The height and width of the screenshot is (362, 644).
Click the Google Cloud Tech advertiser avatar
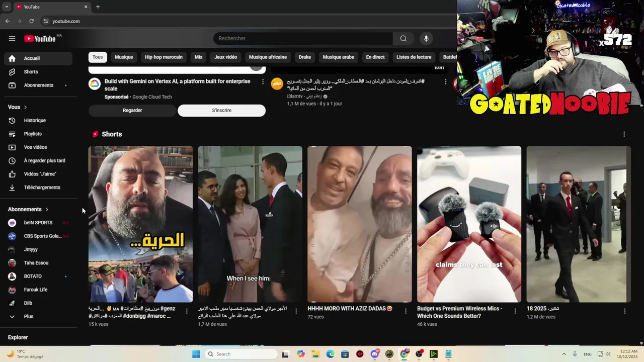coord(95,84)
